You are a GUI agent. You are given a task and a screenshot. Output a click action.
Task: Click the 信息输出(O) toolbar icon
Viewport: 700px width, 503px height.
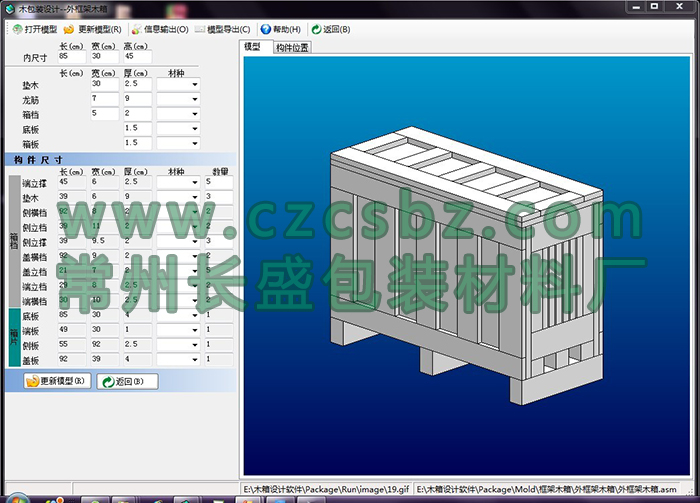tap(137, 29)
